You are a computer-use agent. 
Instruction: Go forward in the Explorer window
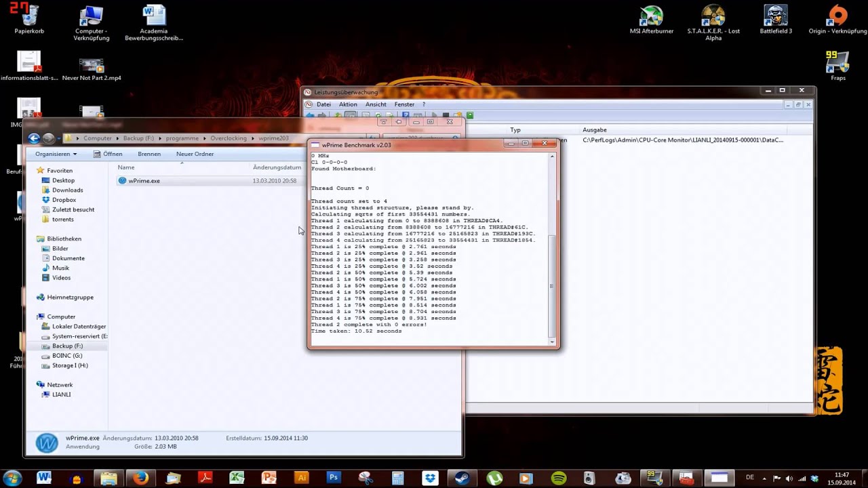coord(48,138)
